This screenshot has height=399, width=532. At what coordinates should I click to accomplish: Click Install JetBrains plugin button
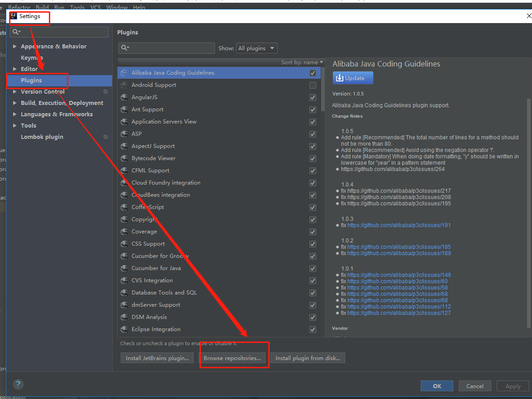click(x=157, y=358)
